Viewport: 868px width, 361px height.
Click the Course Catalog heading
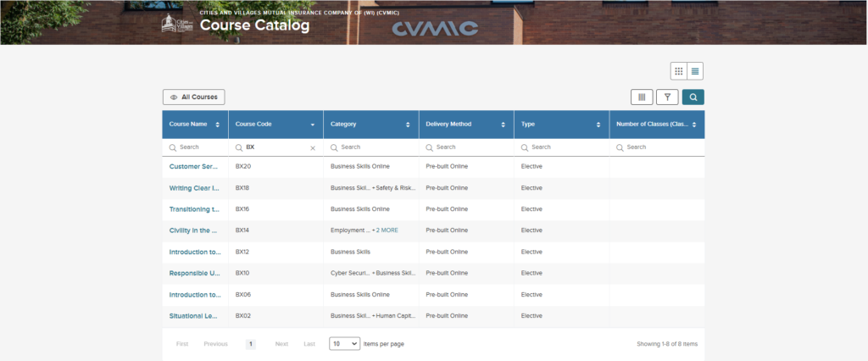point(254,25)
